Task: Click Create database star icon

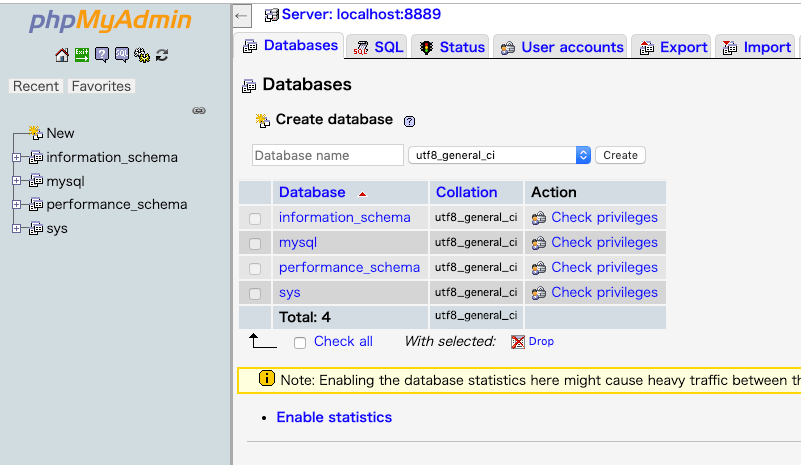Action: coord(263,121)
